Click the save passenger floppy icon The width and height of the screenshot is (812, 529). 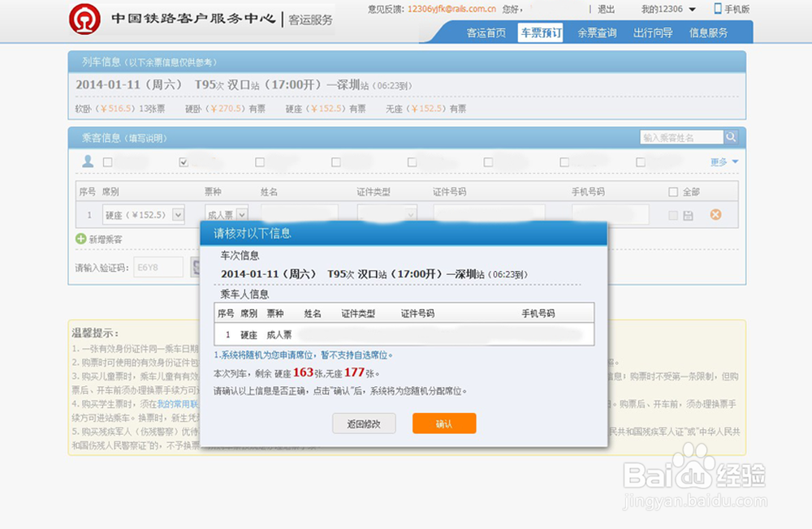(686, 213)
